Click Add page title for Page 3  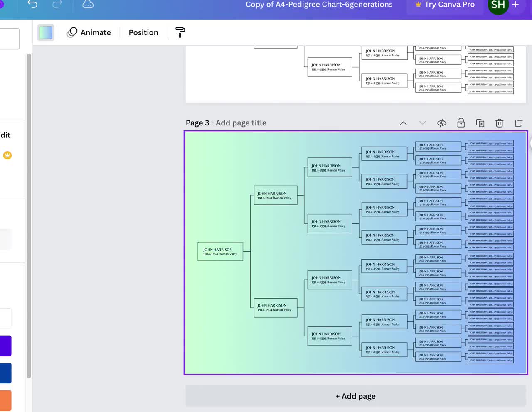click(x=241, y=123)
